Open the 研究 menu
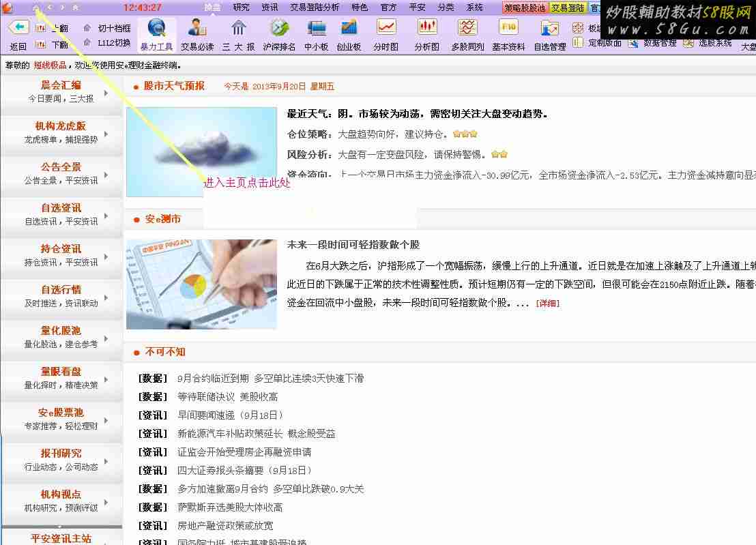The width and height of the screenshot is (756, 545). pyautogui.click(x=241, y=8)
